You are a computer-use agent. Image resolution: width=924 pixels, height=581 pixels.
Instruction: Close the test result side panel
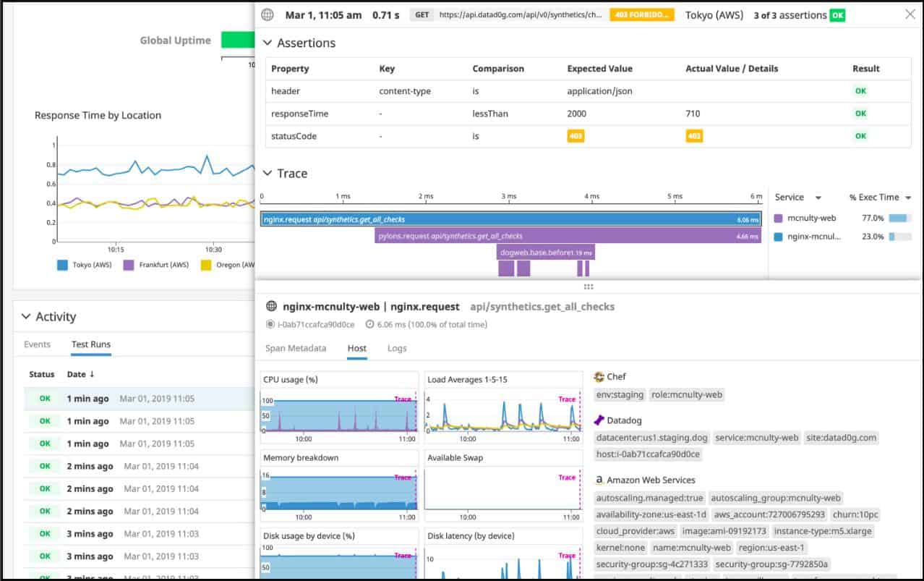[910, 14]
